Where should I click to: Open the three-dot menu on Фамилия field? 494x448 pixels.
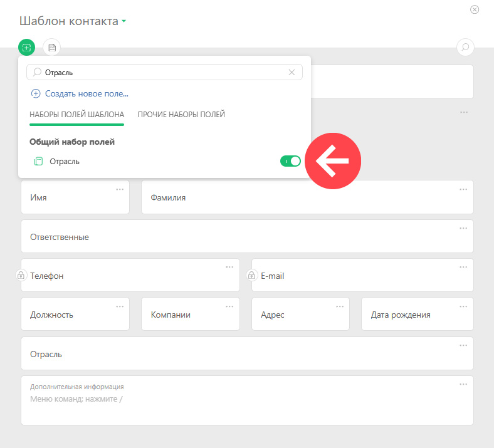click(x=463, y=189)
